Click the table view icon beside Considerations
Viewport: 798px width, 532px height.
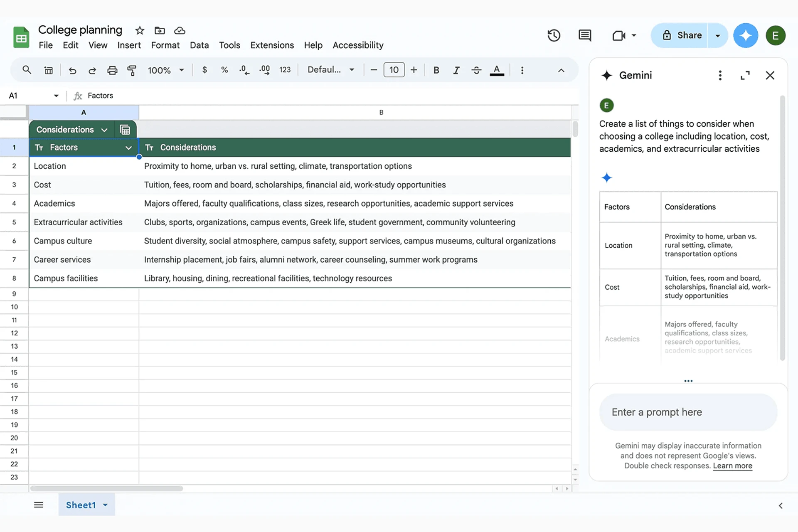(x=125, y=130)
